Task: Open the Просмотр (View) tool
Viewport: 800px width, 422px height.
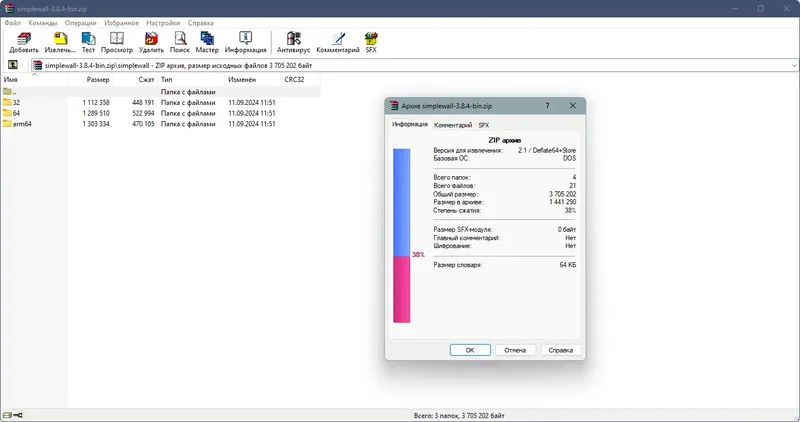Action: tap(117, 39)
